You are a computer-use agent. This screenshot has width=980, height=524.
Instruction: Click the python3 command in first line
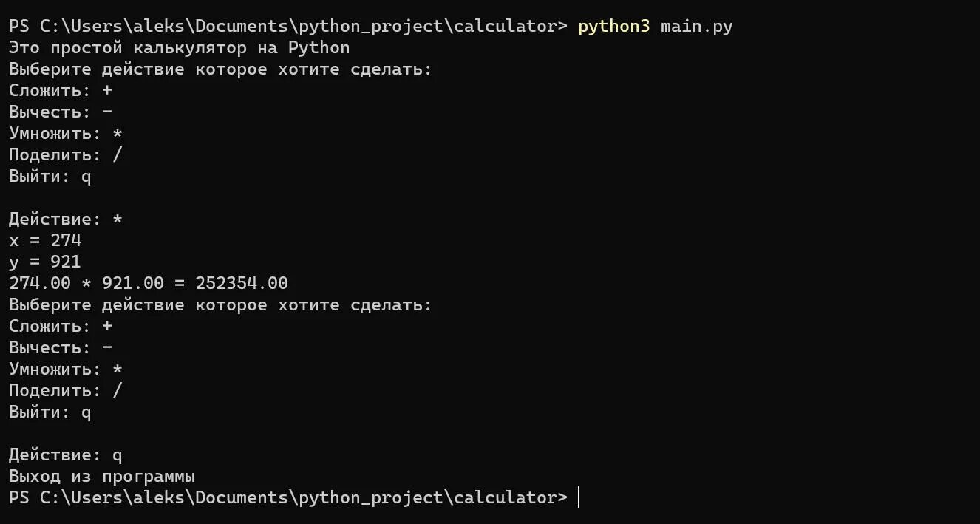[613, 27]
